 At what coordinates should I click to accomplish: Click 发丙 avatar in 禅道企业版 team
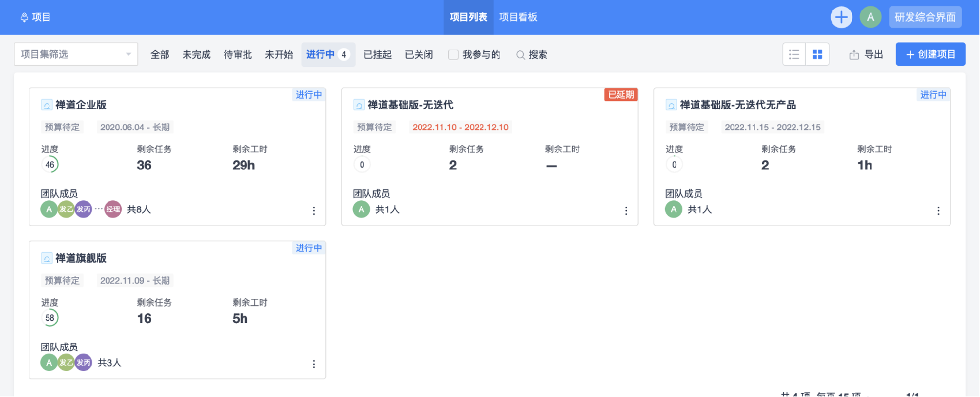(x=84, y=209)
